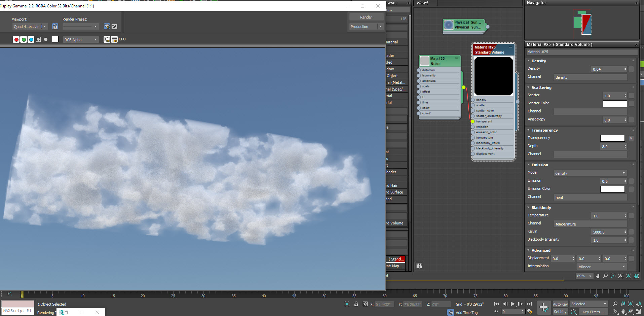Click the Scatter Color white swatch
The image size is (644, 316).
click(615, 103)
